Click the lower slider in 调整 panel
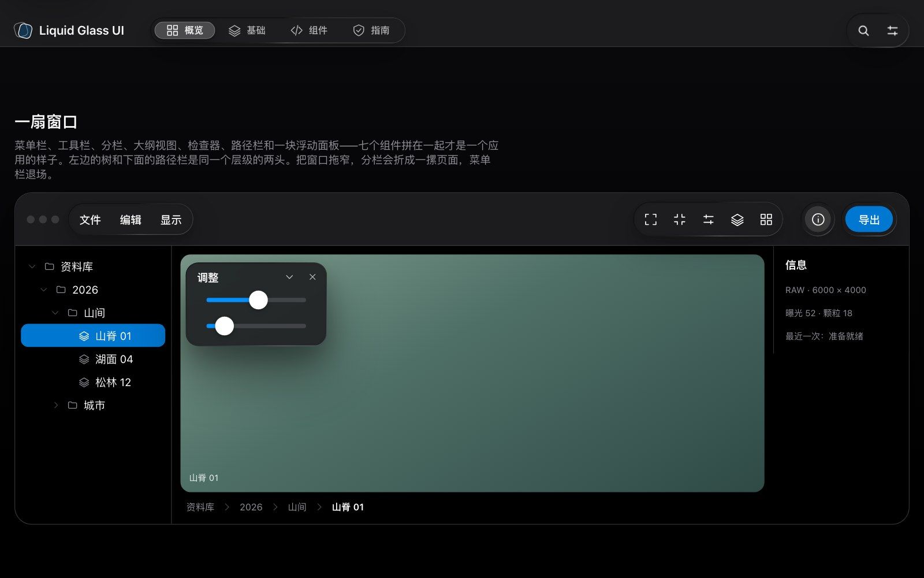Image resolution: width=924 pixels, height=578 pixels. tap(256, 326)
